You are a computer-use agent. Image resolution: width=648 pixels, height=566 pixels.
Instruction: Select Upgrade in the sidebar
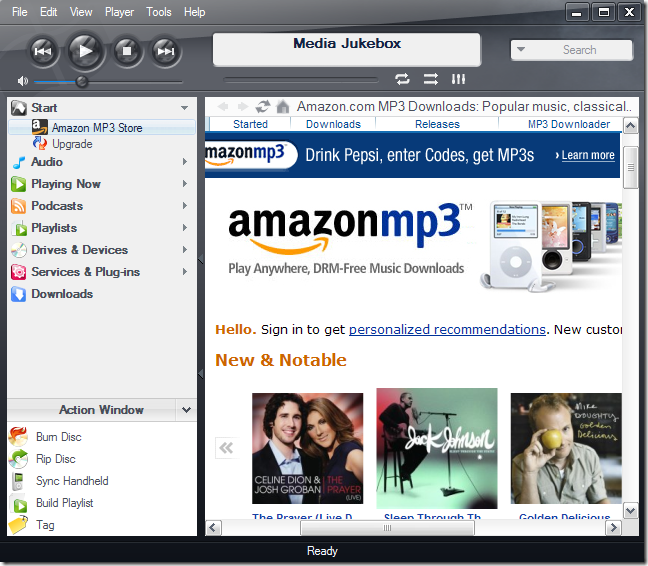point(72,144)
